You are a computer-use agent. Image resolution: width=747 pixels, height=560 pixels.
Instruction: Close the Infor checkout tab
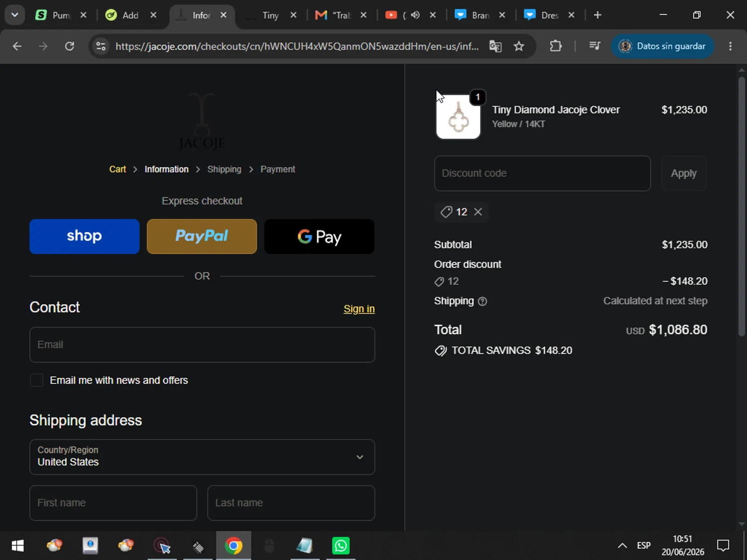point(224,15)
